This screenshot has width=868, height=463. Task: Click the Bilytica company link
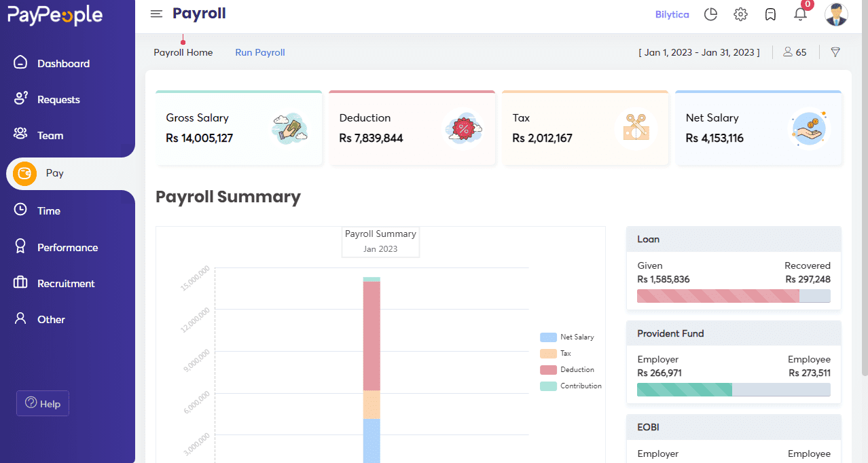[x=672, y=14]
